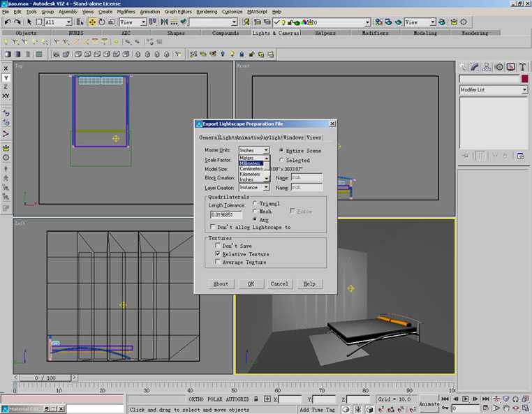This screenshot has height=414, width=532.
Task: Select the Selected radio button
Action: (283, 161)
